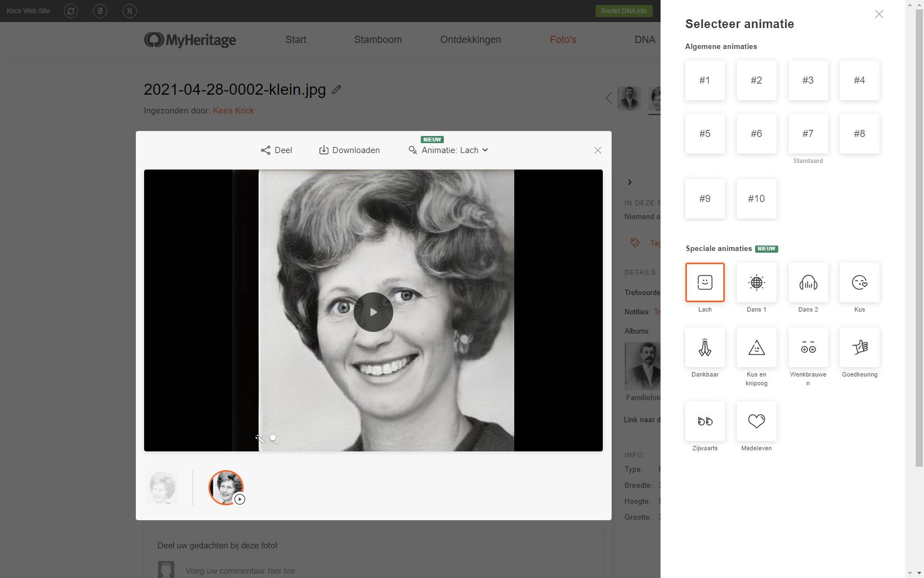This screenshot has height=578, width=924.
Task: Click the Krick Web Site link
Action: click(x=28, y=11)
